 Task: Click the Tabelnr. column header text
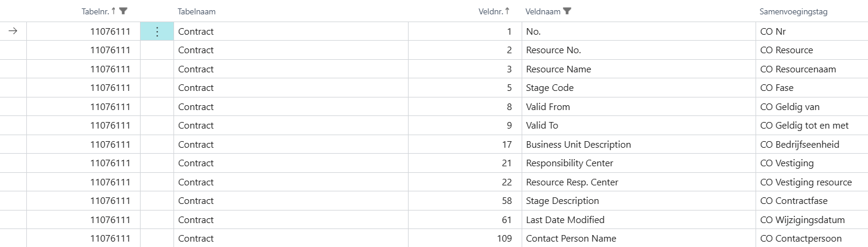coord(95,11)
